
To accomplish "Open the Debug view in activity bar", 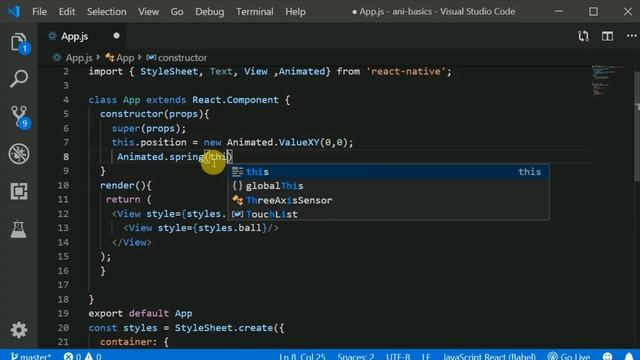I will coord(19,154).
